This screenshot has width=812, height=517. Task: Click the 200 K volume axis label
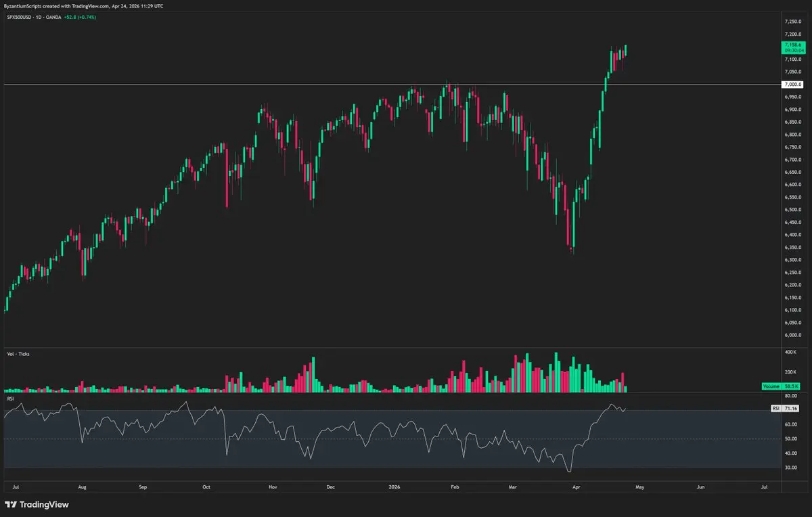[x=792, y=372]
